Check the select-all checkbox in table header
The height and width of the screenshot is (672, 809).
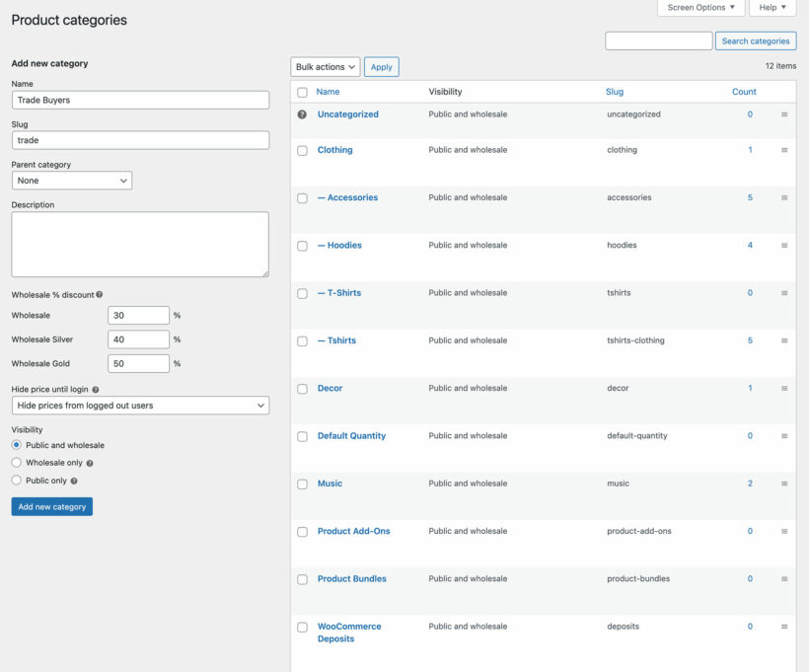[302, 91]
